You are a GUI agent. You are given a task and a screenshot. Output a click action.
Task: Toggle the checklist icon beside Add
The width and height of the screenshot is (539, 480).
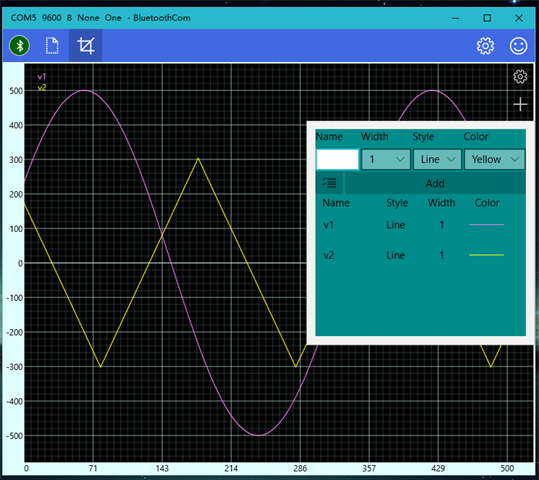click(329, 183)
